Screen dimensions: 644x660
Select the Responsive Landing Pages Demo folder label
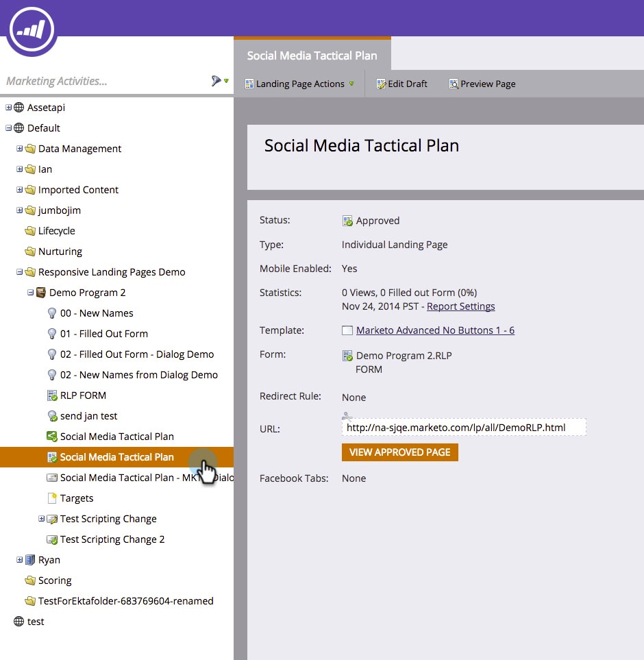(x=112, y=272)
